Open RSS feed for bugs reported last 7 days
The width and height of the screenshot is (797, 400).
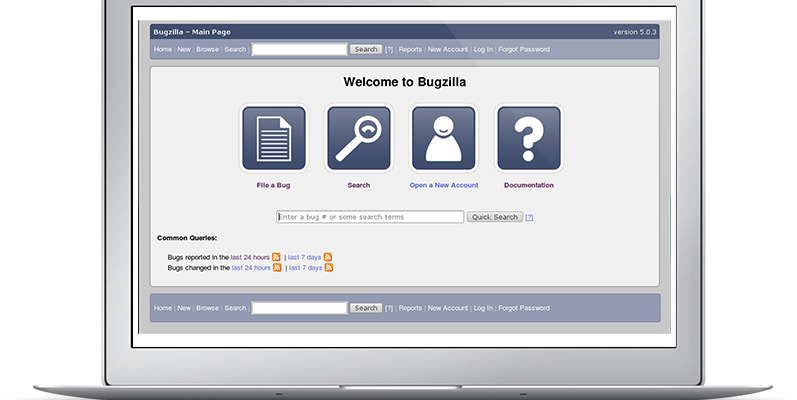[x=328, y=257]
